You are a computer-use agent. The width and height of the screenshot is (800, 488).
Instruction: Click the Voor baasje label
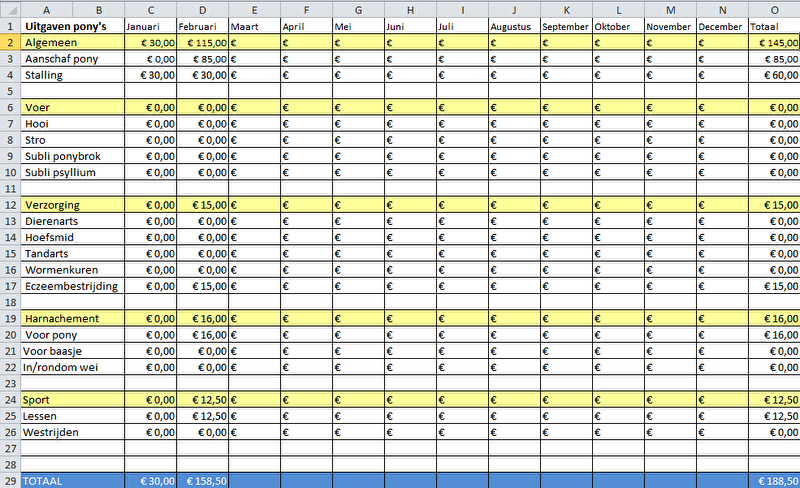pos(52,351)
